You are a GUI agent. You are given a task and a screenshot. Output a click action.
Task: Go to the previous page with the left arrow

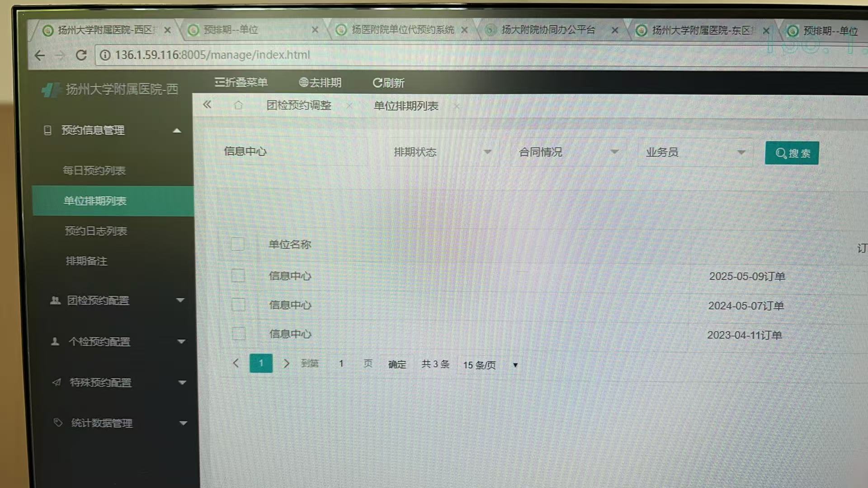tap(236, 363)
